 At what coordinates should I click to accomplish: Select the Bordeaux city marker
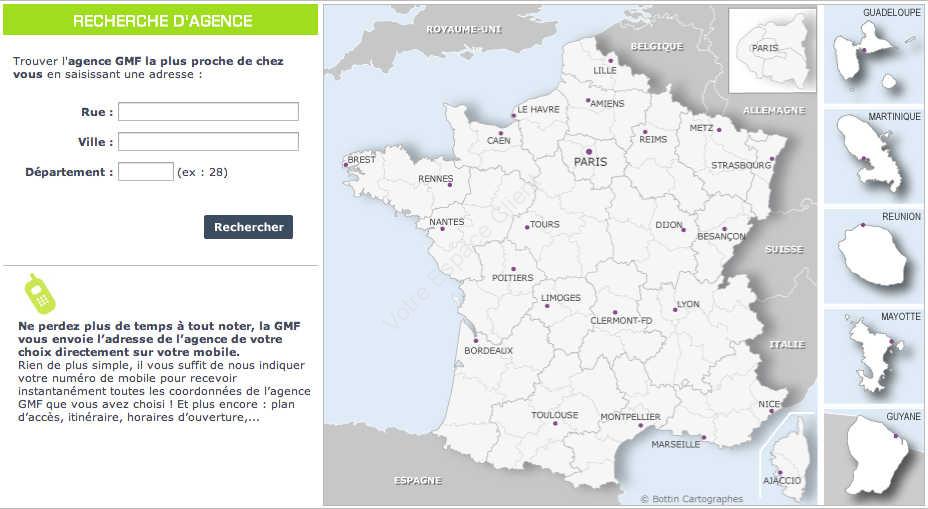476,340
